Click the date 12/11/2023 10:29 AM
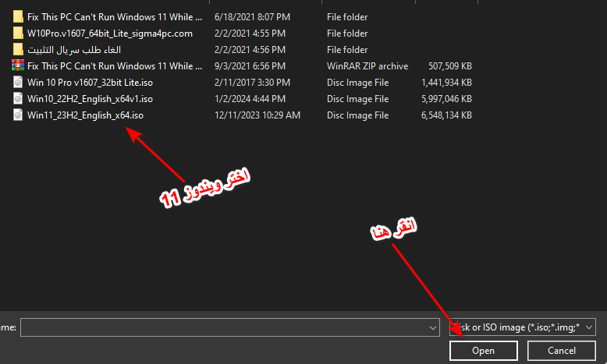This screenshot has width=607, height=364. click(257, 115)
